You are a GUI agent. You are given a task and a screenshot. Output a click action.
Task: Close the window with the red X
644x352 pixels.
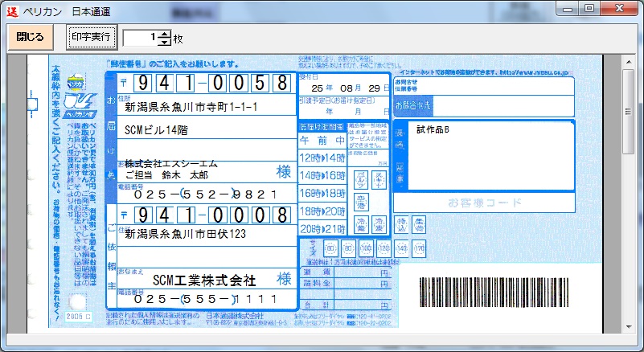pos(619,9)
